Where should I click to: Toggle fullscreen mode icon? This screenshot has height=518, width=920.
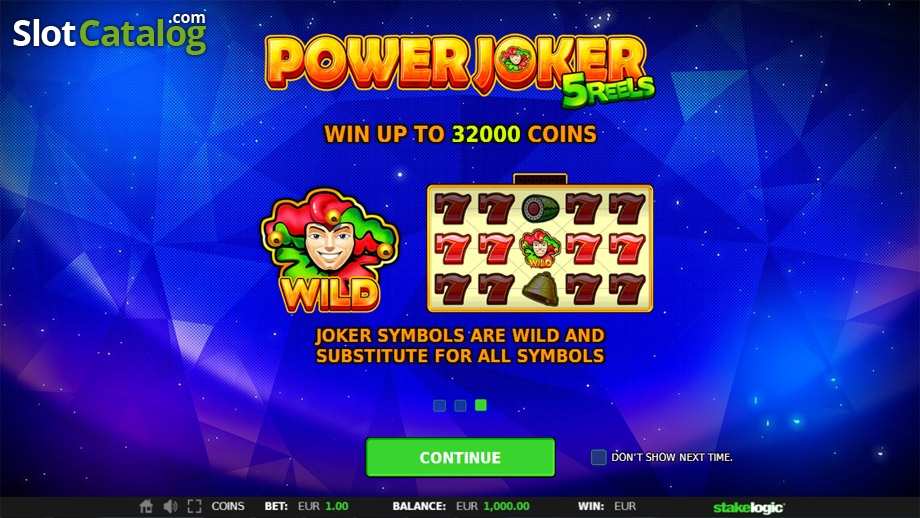pyautogui.click(x=194, y=506)
